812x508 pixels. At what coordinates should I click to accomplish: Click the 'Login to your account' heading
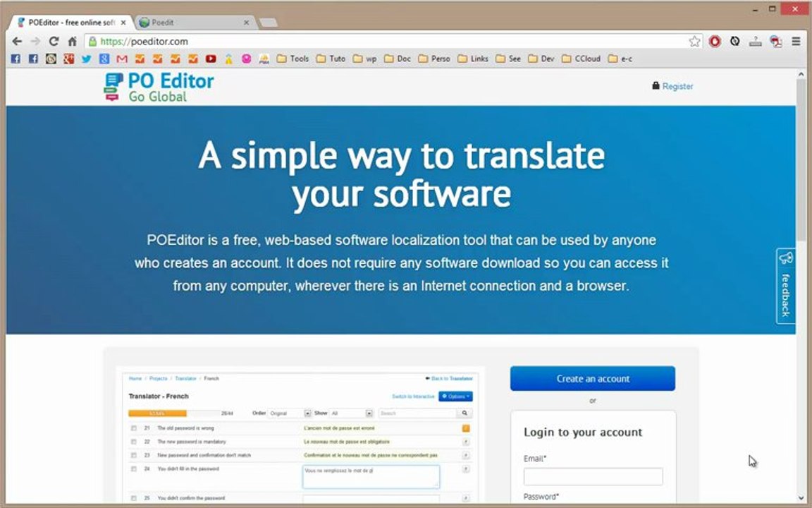click(x=583, y=433)
